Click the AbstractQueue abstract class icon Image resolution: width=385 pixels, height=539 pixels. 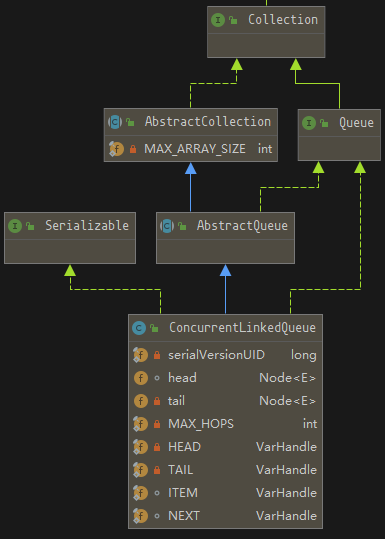click(167, 226)
